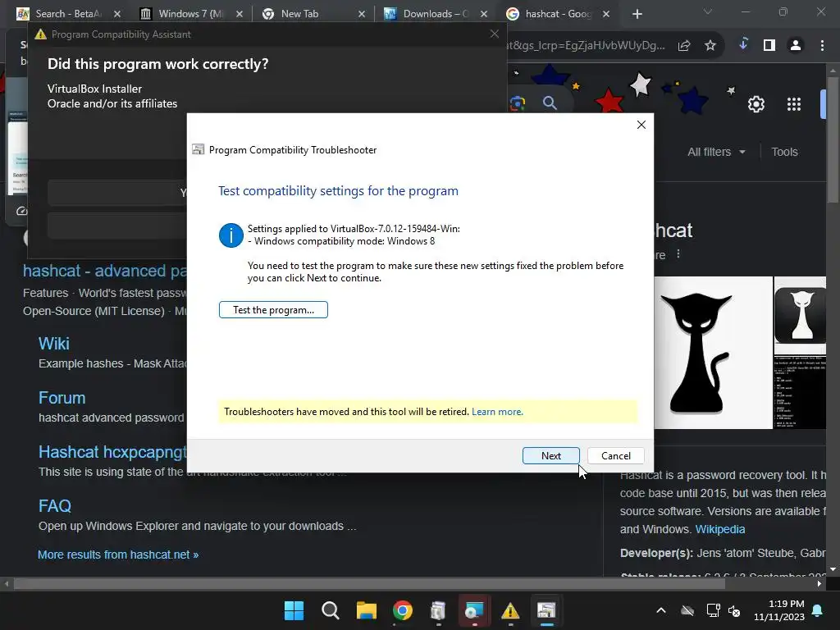Open the Windows Start menu
The image size is (840, 630).
[294, 610]
